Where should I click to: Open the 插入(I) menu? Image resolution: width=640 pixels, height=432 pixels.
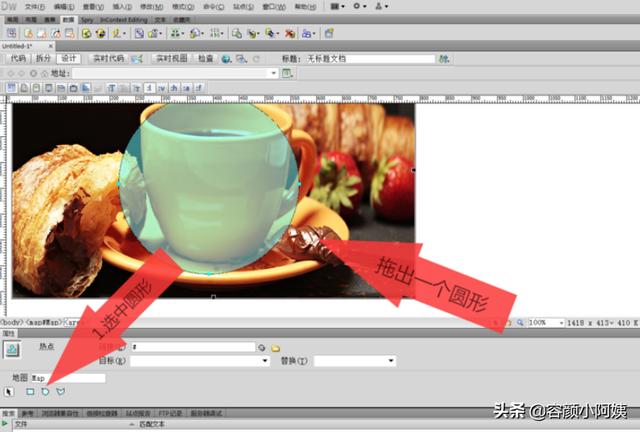coord(122,7)
